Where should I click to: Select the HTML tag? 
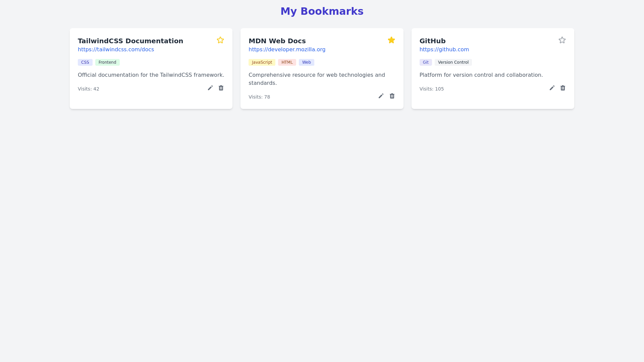pyautogui.click(x=287, y=62)
